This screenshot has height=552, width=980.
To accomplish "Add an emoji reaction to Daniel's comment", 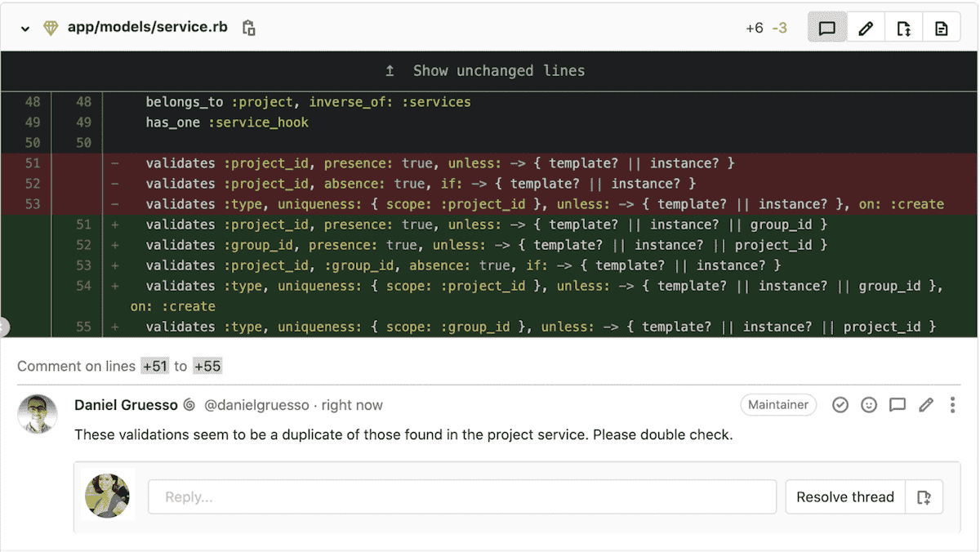I will tap(869, 404).
